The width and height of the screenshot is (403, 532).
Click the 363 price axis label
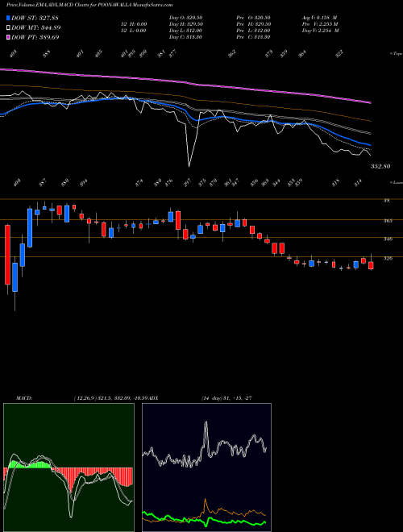pyautogui.click(x=388, y=221)
